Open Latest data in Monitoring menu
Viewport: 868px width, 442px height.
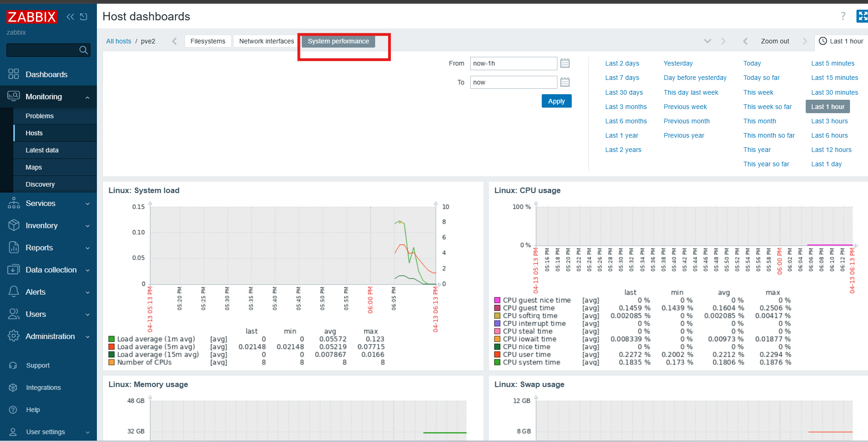[x=42, y=150]
